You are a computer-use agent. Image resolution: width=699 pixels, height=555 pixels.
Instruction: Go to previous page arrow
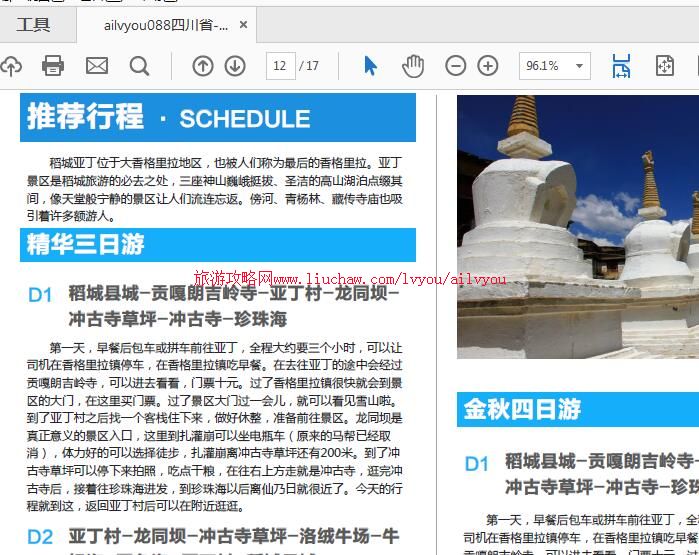(x=203, y=66)
